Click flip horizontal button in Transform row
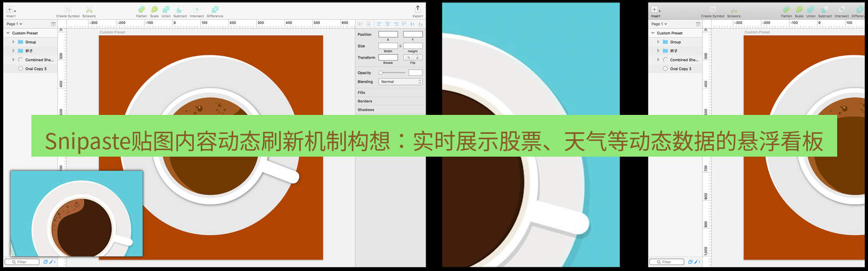The image size is (868, 271). 408,57
